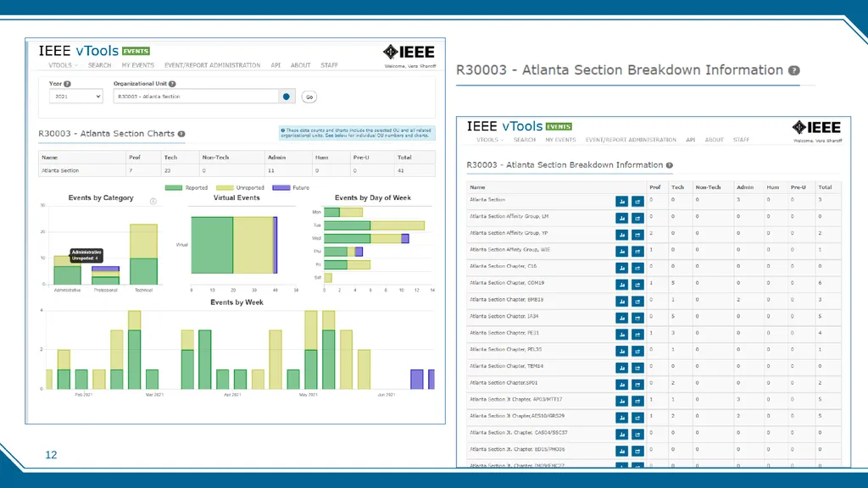Click "Atlanta Section Jt Chapter,AES10/GRS29" row name

tap(517, 416)
